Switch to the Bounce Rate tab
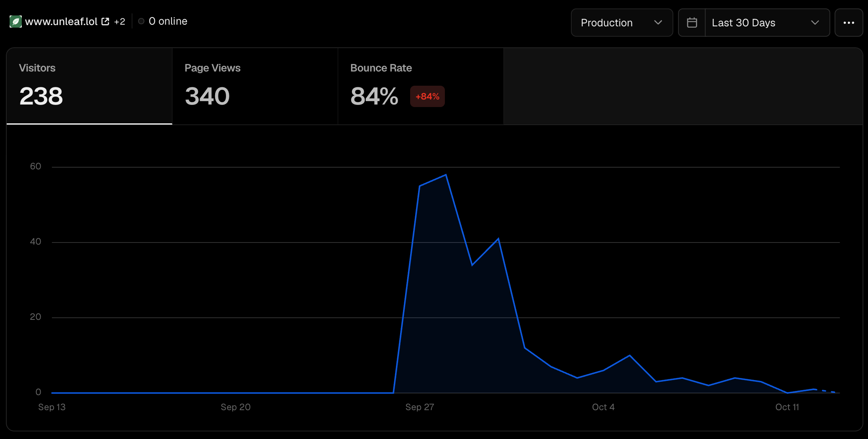 (421, 86)
